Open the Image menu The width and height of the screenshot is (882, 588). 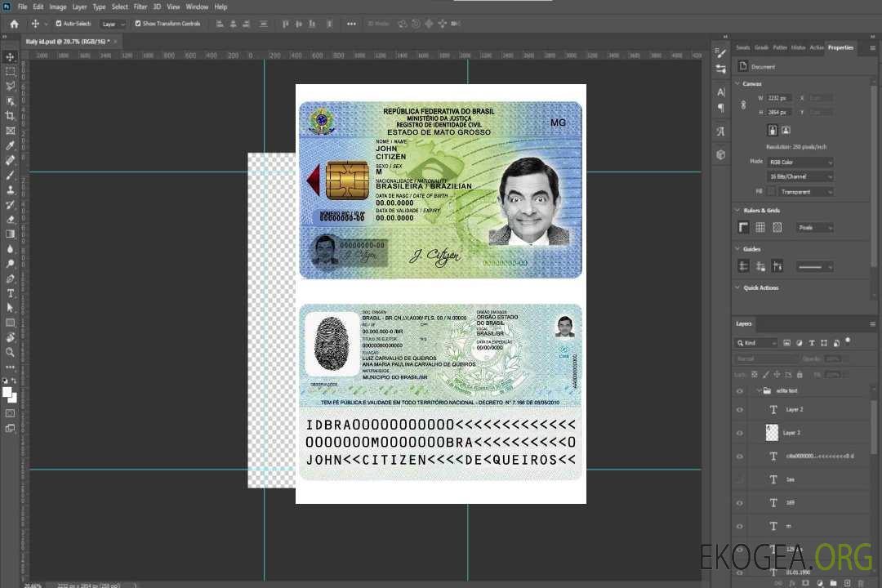pyautogui.click(x=57, y=7)
